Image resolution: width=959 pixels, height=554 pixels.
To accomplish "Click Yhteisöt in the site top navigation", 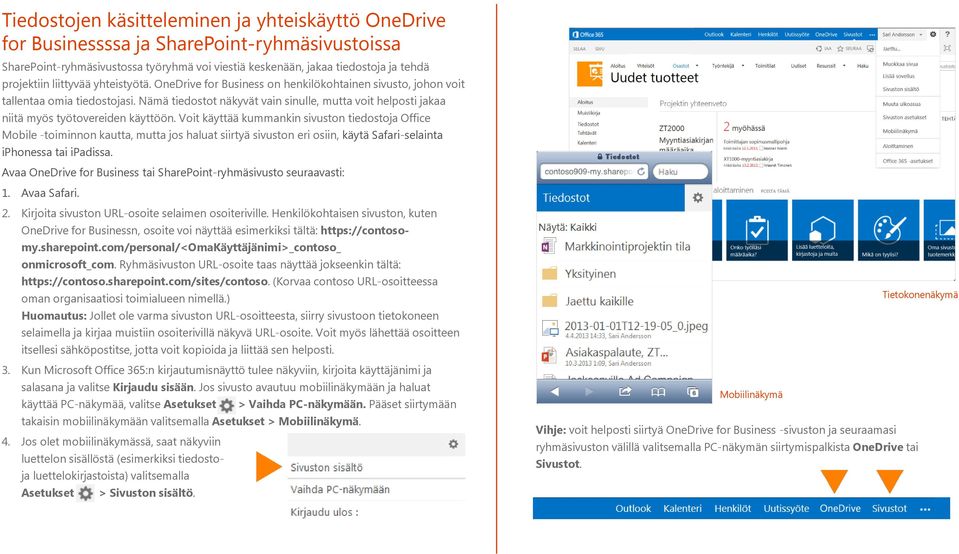I will pos(645,66).
